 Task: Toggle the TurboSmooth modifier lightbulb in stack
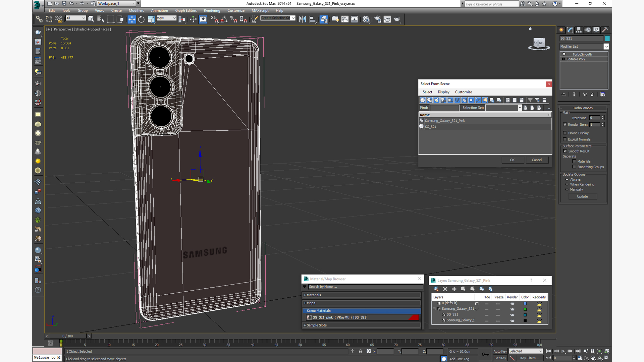(x=564, y=54)
